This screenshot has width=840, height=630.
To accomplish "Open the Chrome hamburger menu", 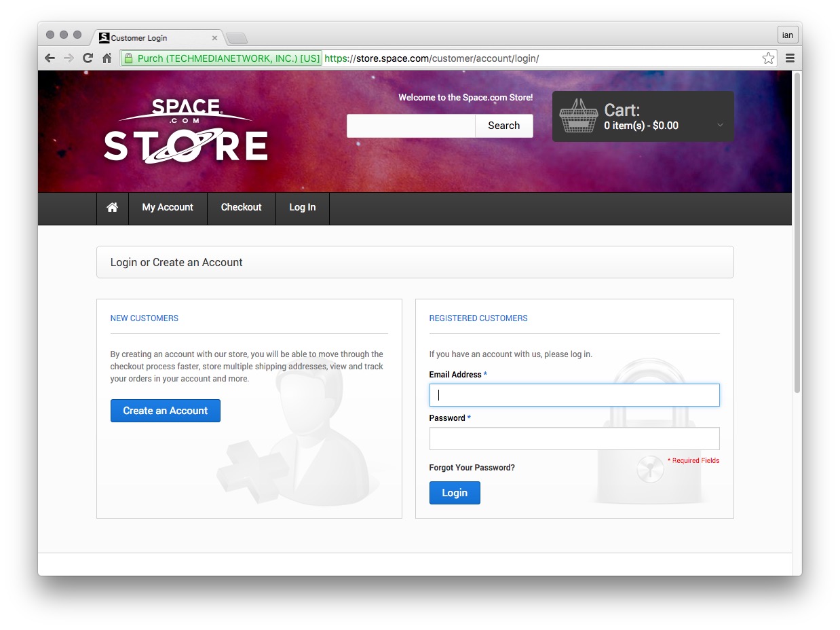I will coord(790,58).
